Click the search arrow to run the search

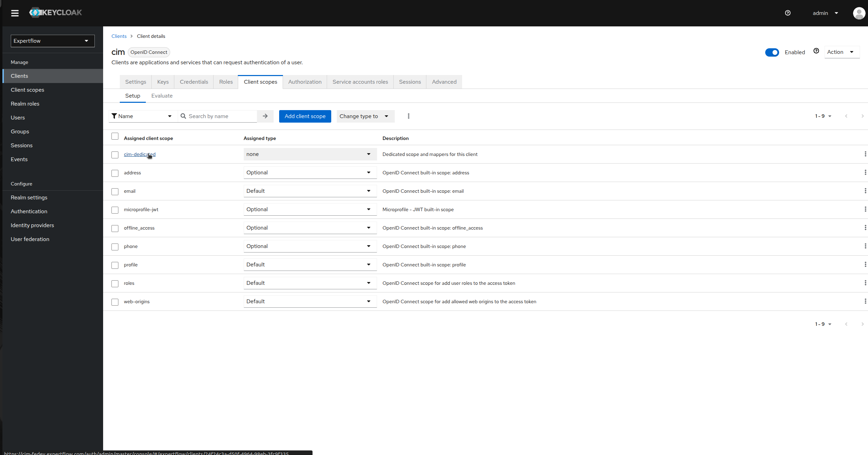265,116
